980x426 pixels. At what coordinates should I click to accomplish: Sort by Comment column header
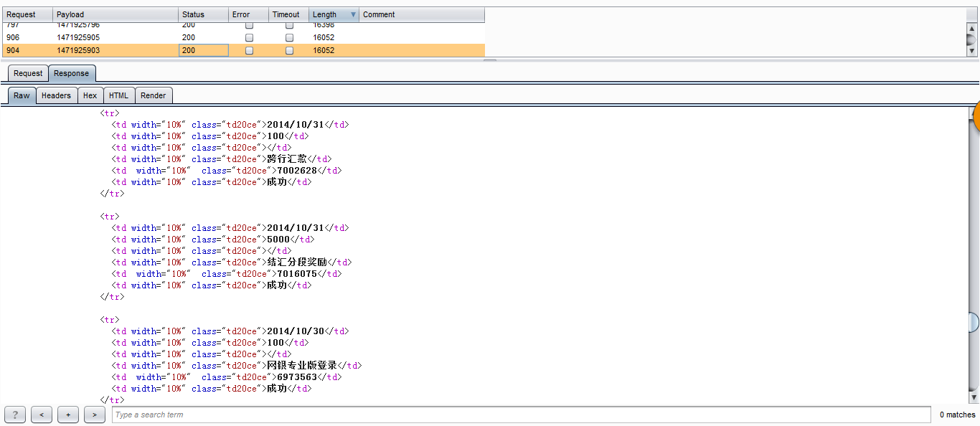point(422,14)
